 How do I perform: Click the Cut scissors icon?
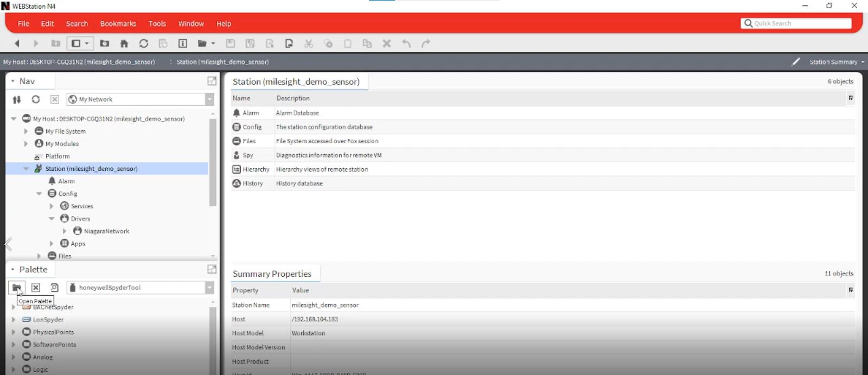309,43
